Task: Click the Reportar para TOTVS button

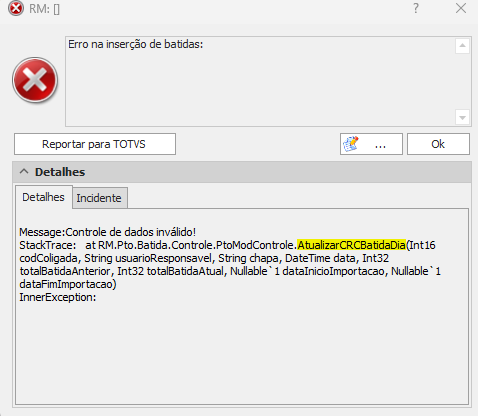Action: pyautogui.click(x=95, y=144)
